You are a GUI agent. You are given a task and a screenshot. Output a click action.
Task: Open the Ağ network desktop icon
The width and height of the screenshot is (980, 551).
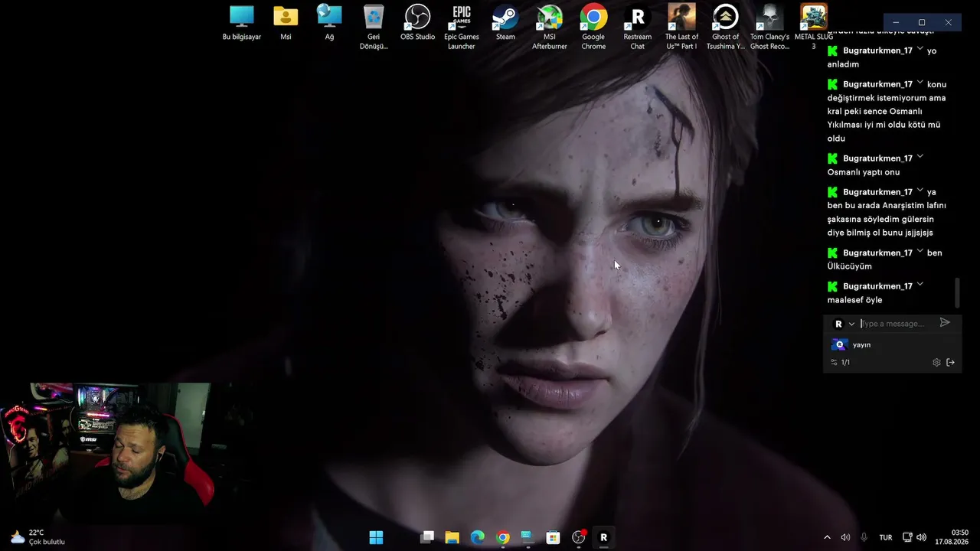(329, 23)
